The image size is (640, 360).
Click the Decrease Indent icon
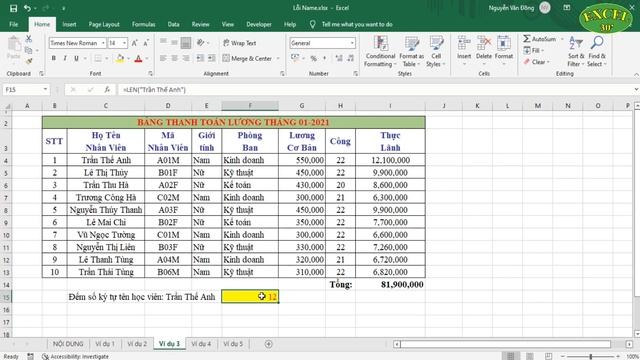tap(200, 58)
